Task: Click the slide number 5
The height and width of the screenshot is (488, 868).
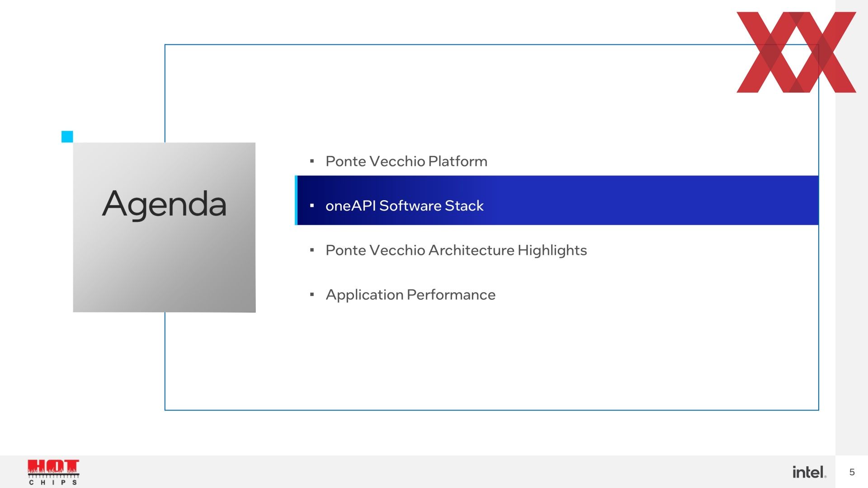Action: [852, 472]
